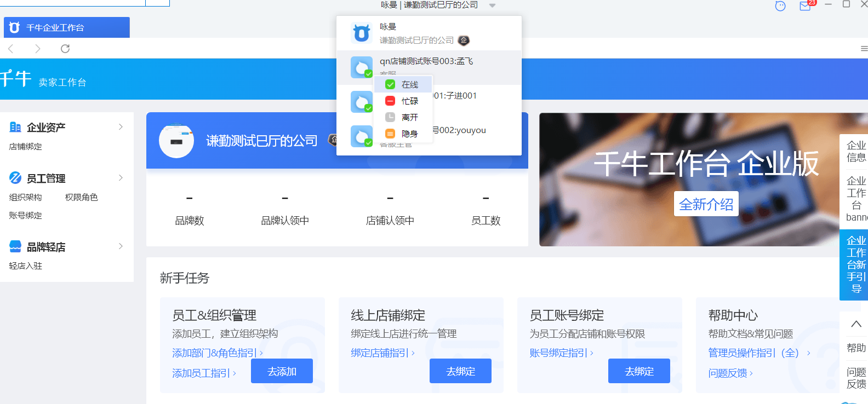
Task: Choose 隐身 status option
Action: point(403,134)
